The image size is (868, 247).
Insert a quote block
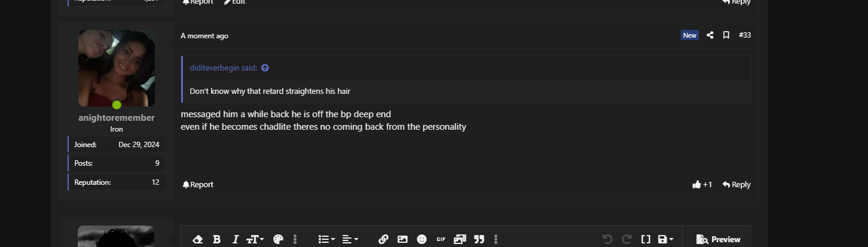pyautogui.click(x=479, y=239)
